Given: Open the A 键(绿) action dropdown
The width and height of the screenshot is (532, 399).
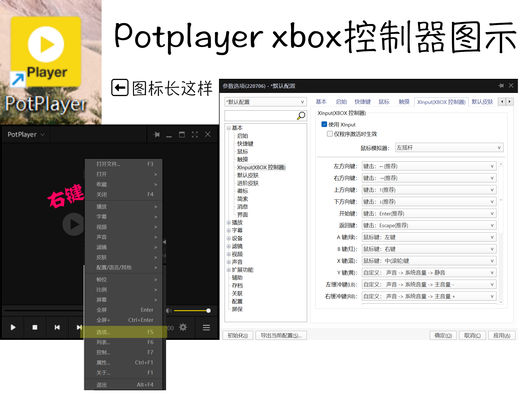Looking at the screenshot, I should pos(429,237).
